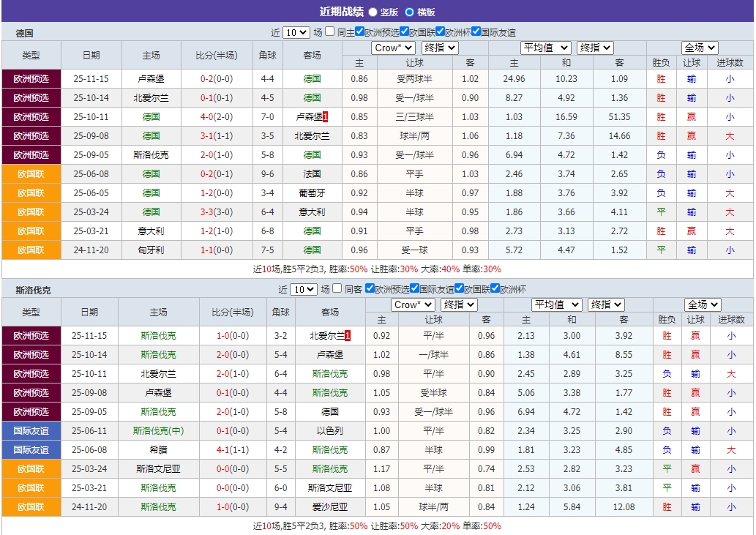Open the Crow* bookmaker dropdown in Germany table
The image size is (756, 535).
(393, 47)
